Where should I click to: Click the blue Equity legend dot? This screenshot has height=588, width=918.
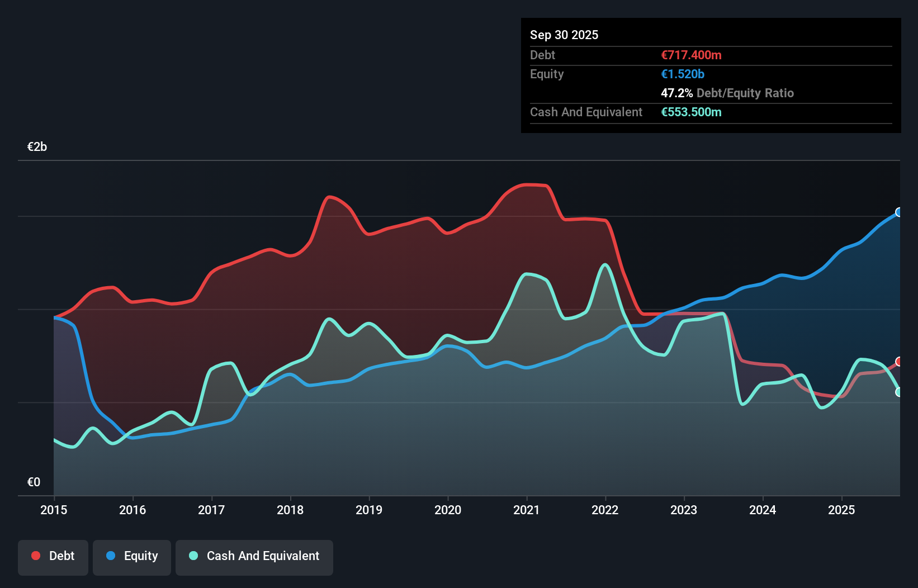111,556
